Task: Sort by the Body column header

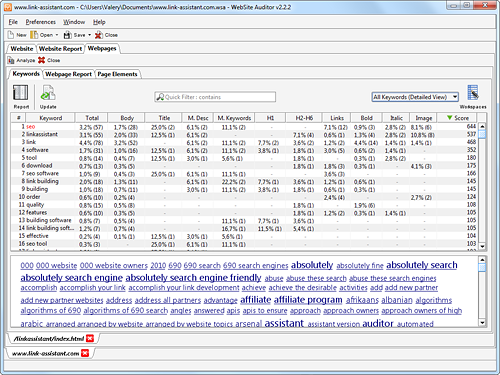Action: [127, 118]
